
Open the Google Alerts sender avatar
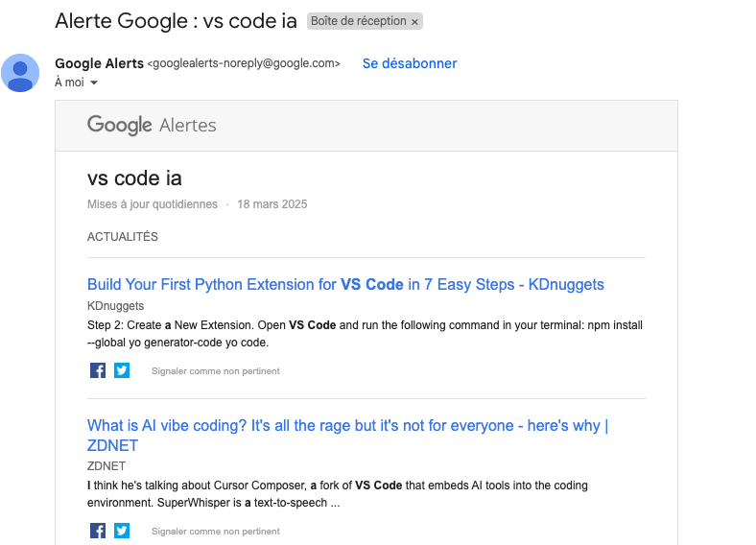20,73
